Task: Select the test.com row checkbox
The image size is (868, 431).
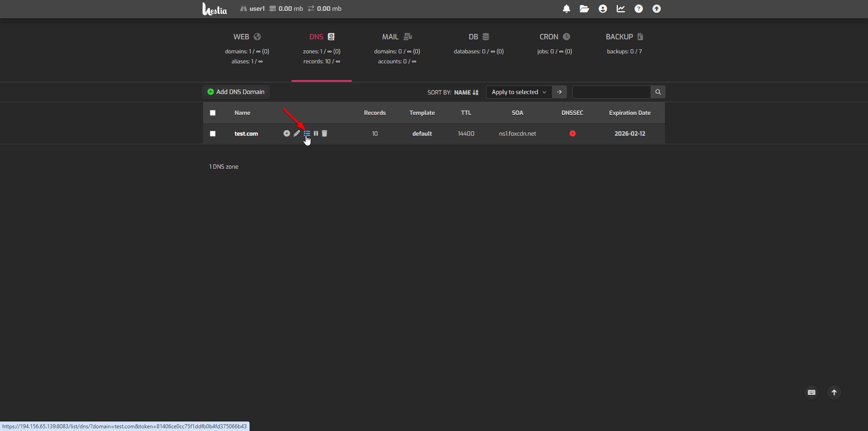Action: point(213,134)
